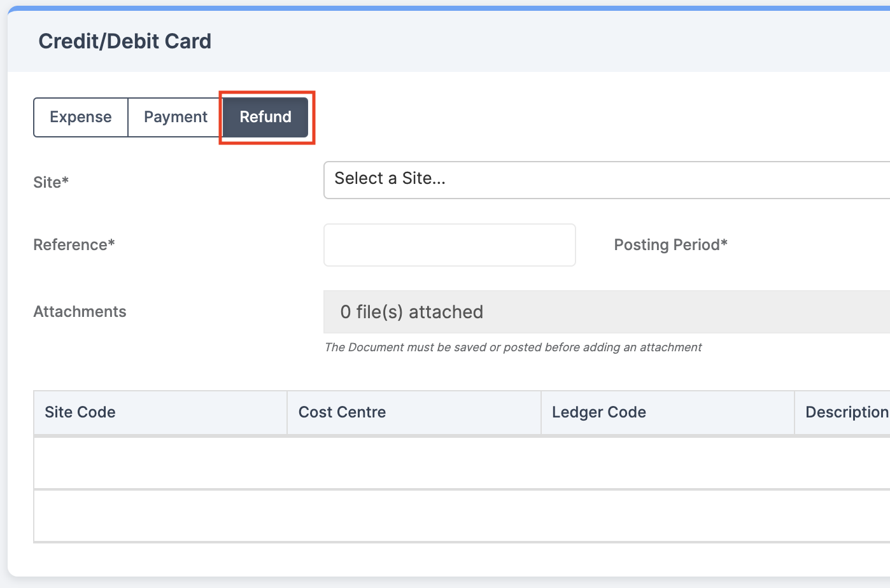Click the Credit/Debit Card heading
Screen dimensions: 890x588
tap(125, 41)
